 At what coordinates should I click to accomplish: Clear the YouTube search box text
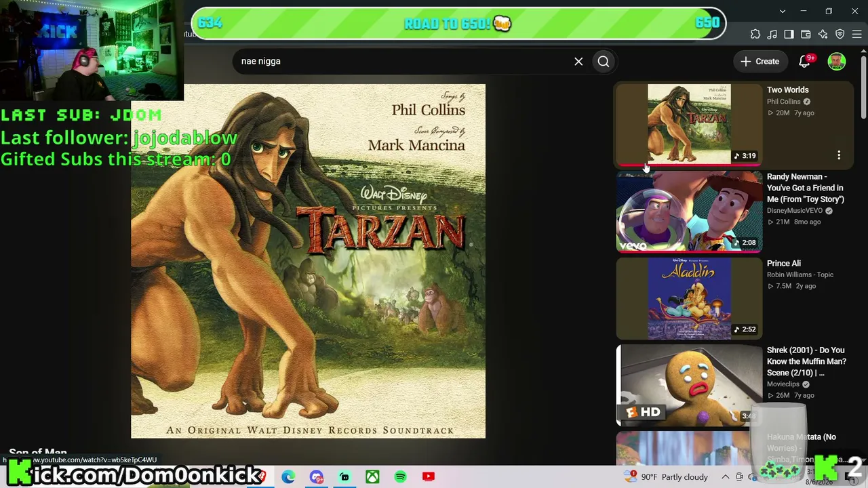(578, 62)
